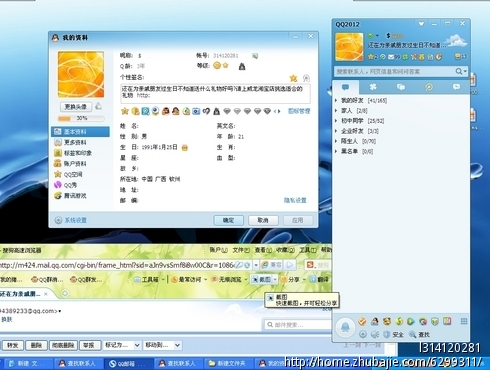The image size is (490, 370).
Task: Open the search options dropdown arrow in QQ search
Action: [x=465, y=71]
